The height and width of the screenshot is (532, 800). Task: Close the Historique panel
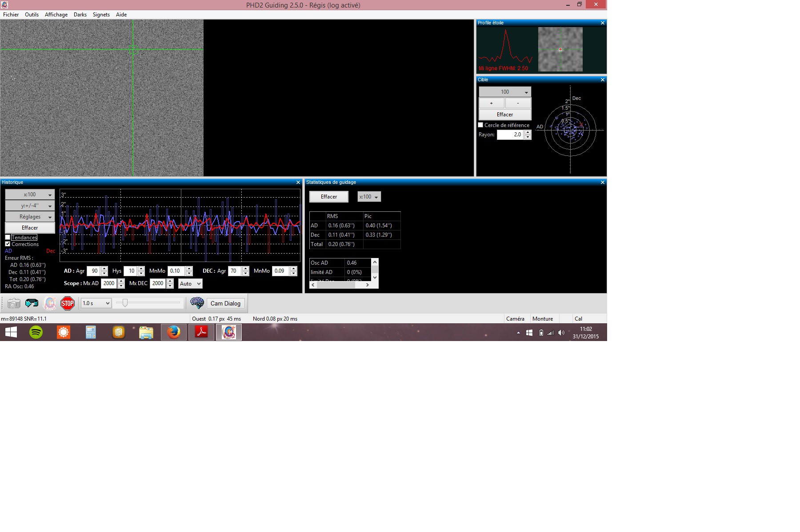tap(298, 183)
